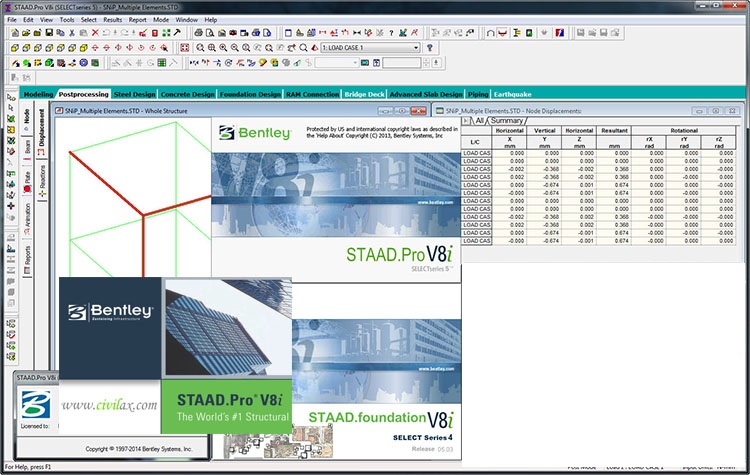Click the Whole Structure red frame icon

click(185, 48)
